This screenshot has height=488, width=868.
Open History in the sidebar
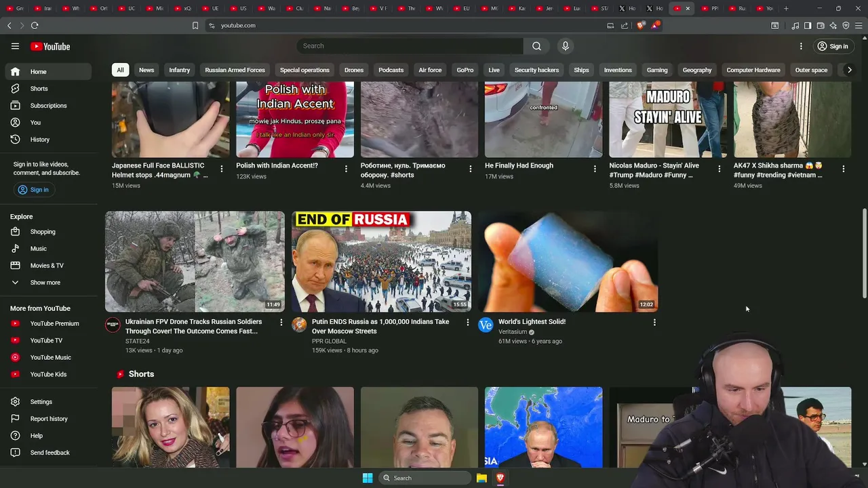pos(47,140)
